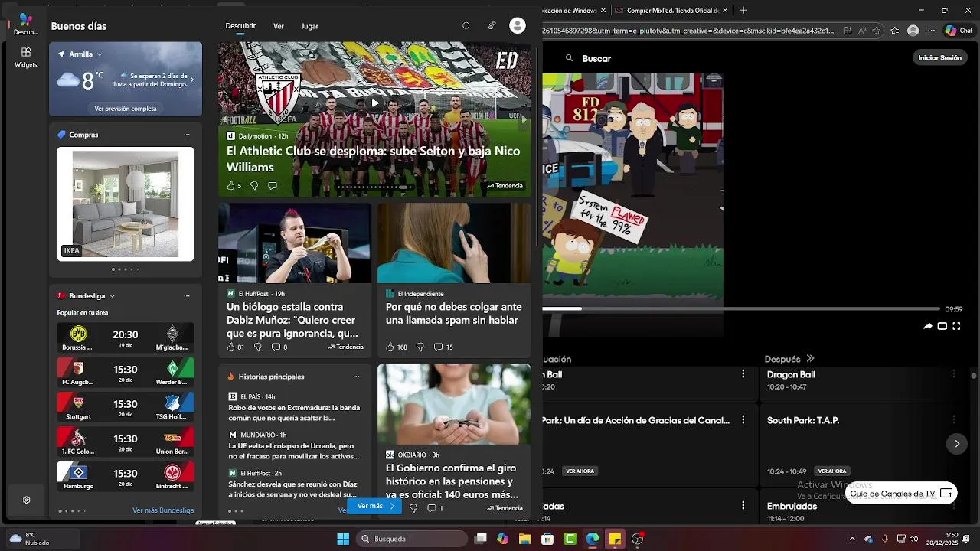The image size is (980, 551).
Task: Click Ver previsión completa weather link
Action: 126,109
